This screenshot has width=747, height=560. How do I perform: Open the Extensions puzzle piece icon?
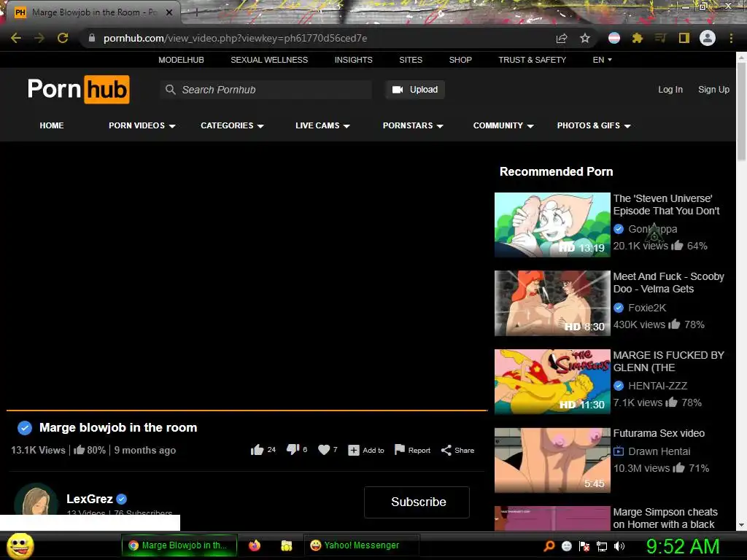click(x=638, y=38)
